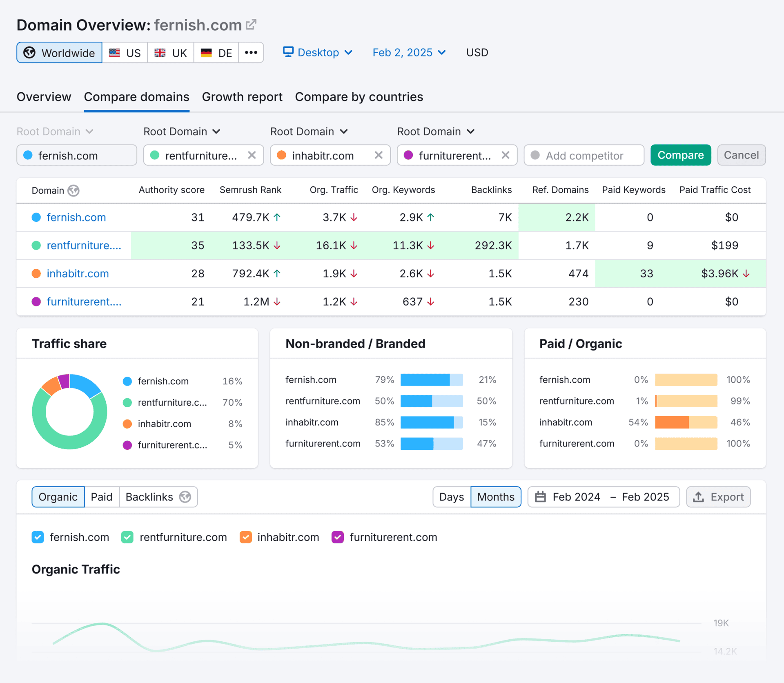
Task: Click the Cancel button
Action: click(x=741, y=155)
